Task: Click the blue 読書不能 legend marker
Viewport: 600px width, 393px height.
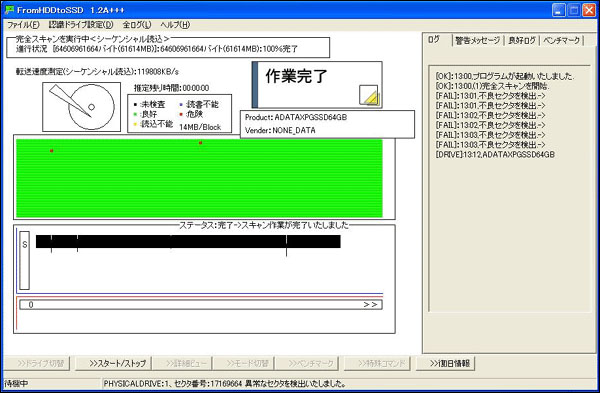Action: coord(181,104)
